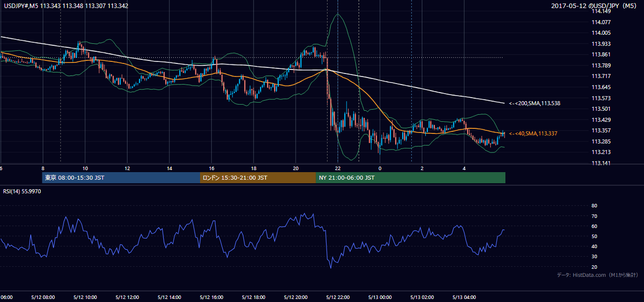Pick price axis value 113.429
Screen dimensions: 644x302
pos(601,120)
